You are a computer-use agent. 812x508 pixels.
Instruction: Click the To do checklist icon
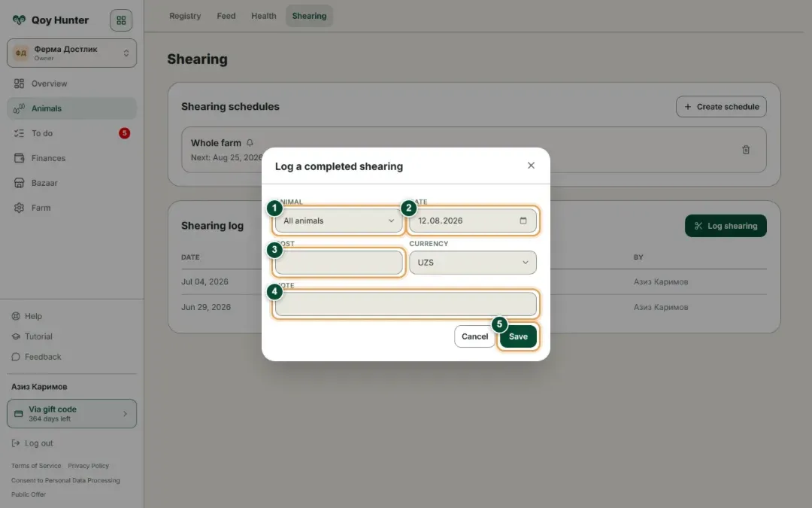(19, 133)
